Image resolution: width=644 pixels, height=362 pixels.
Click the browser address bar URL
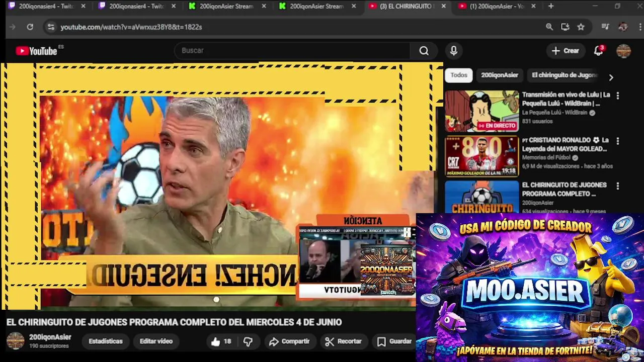click(131, 27)
